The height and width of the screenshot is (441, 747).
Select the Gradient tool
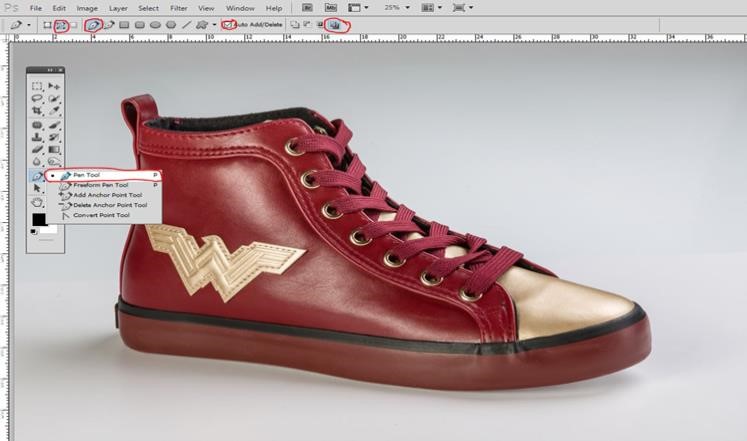click(54, 150)
